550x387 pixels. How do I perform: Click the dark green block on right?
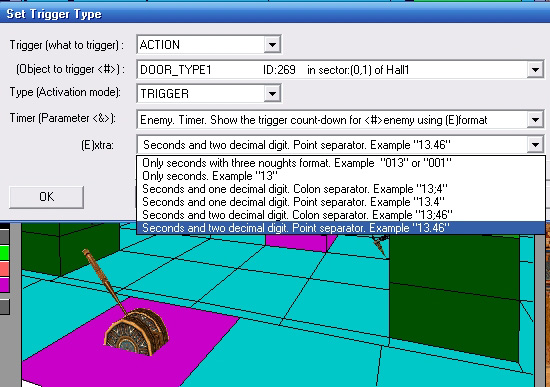pyautogui.click(x=454, y=298)
